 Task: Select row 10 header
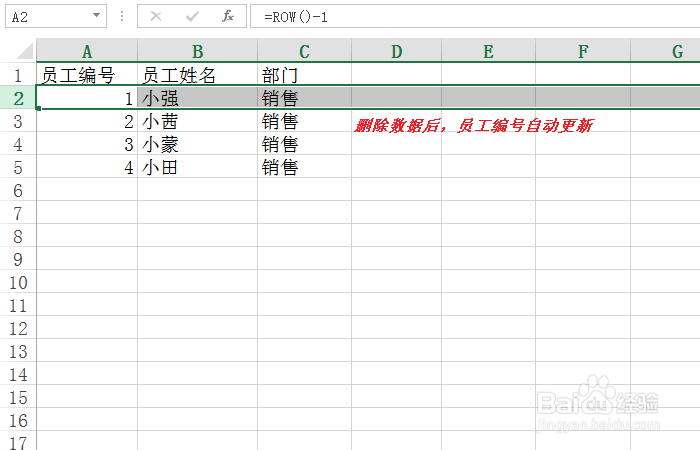click(18, 283)
